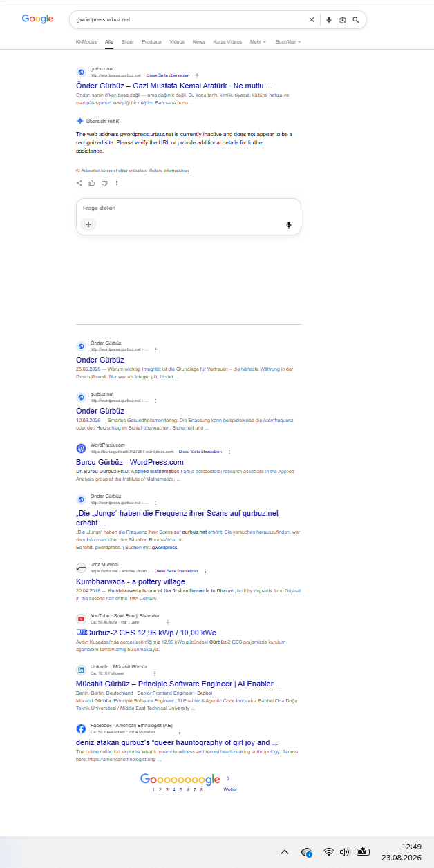Screen dimensions: 434x868
Task: Give the AI overview a thumbs down
Action: (x=104, y=183)
